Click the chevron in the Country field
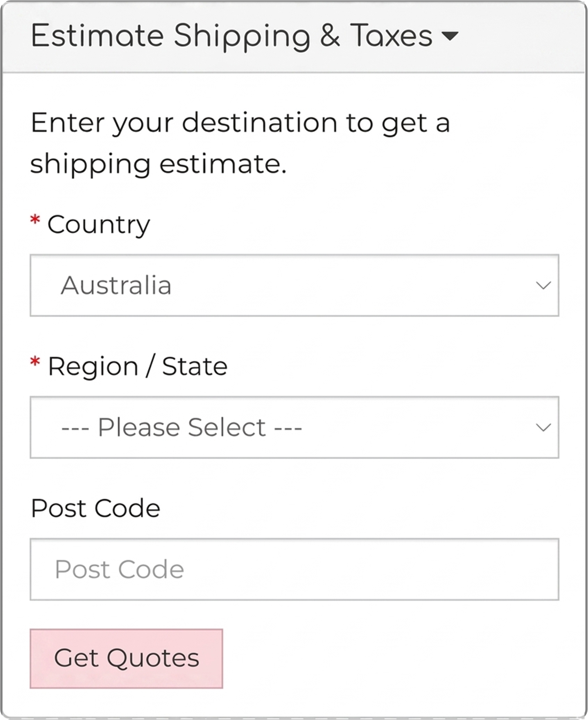Screen dimensions: 588x720 543,286
